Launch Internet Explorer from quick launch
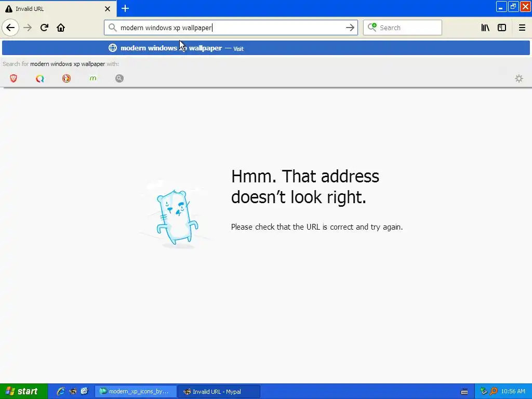 [x=61, y=391]
